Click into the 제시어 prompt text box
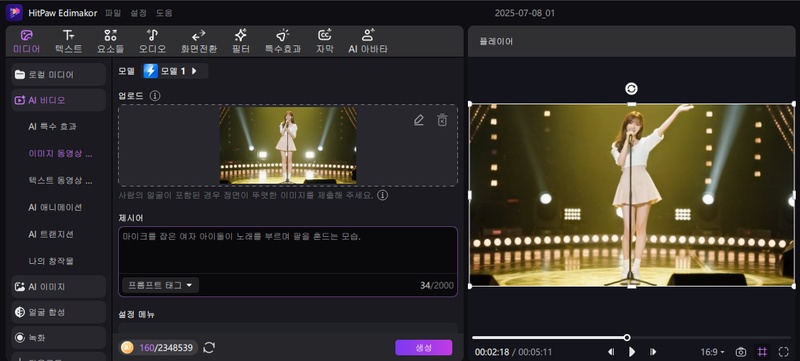The height and width of the screenshot is (361, 800). [x=288, y=250]
